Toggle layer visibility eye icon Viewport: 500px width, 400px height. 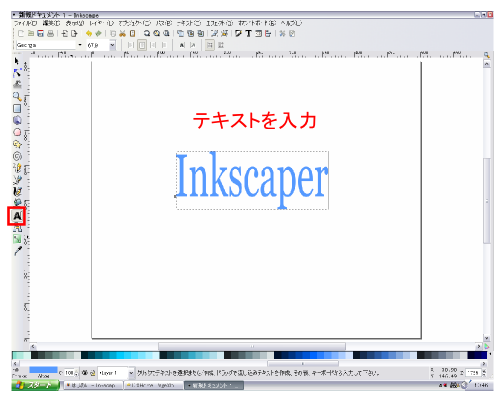pos(85,373)
